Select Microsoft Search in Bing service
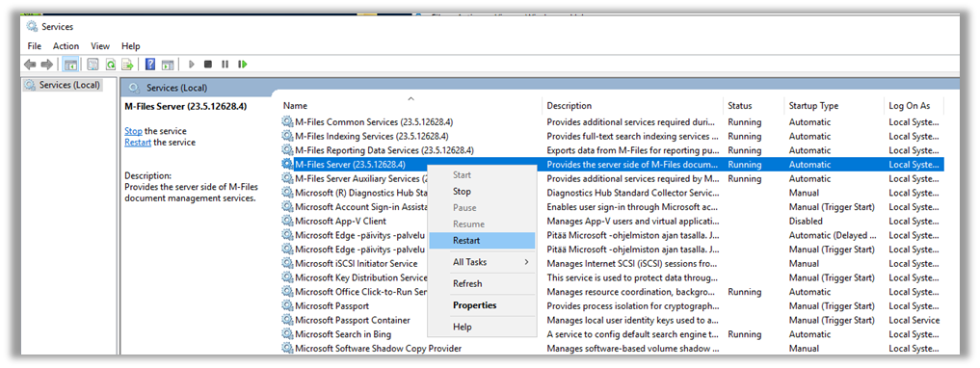Image resolution: width=980 pixels, height=368 pixels. (343, 334)
